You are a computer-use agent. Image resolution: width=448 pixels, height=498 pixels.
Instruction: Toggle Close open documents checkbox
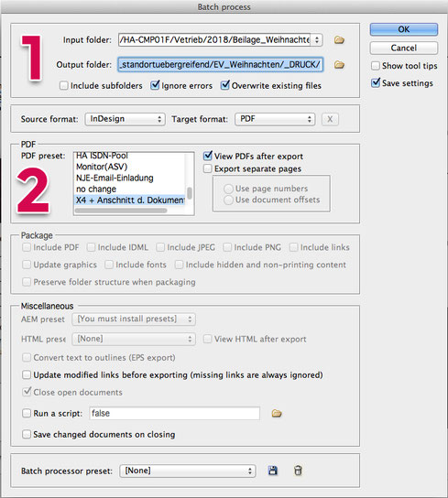(27, 392)
